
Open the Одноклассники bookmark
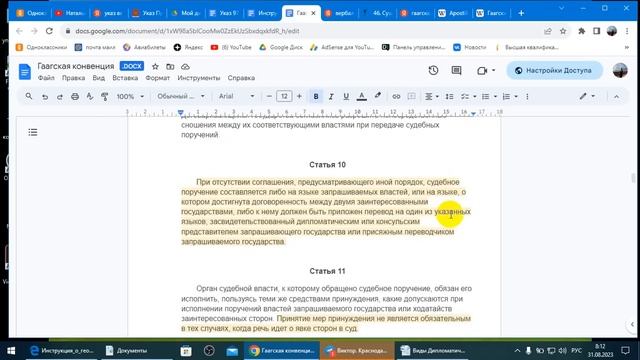click(41, 47)
